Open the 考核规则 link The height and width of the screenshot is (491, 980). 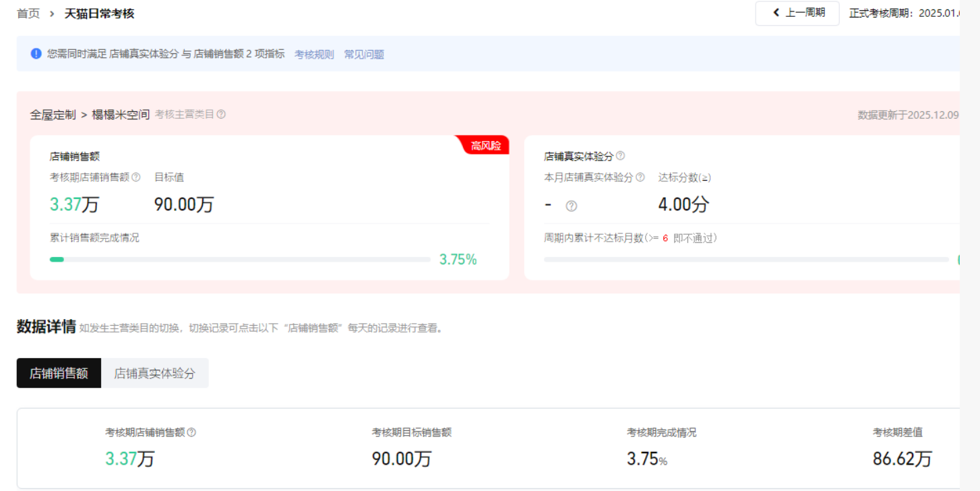coord(314,55)
